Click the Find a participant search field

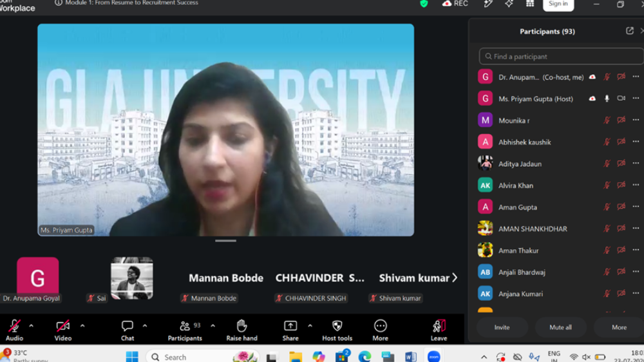[561, 56]
